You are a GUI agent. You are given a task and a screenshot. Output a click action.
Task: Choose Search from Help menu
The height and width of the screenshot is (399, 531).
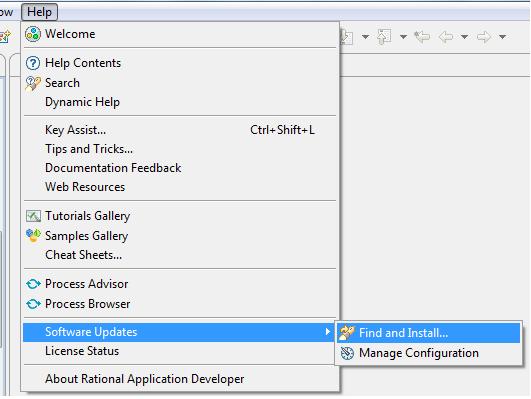(62, 83)
